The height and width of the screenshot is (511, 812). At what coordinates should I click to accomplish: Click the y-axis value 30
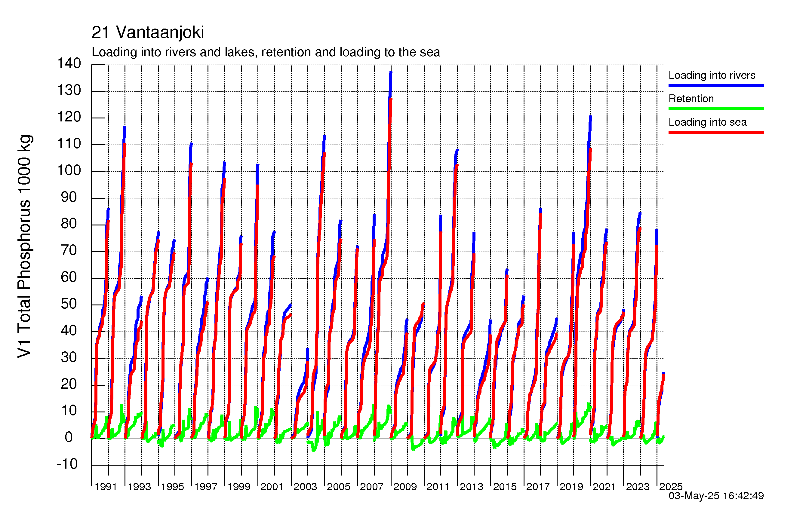pyautogui.click(x=69, y=357)
